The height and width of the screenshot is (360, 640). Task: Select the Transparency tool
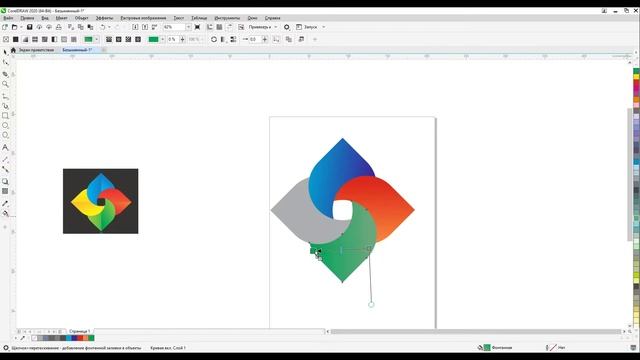point(5,191)
